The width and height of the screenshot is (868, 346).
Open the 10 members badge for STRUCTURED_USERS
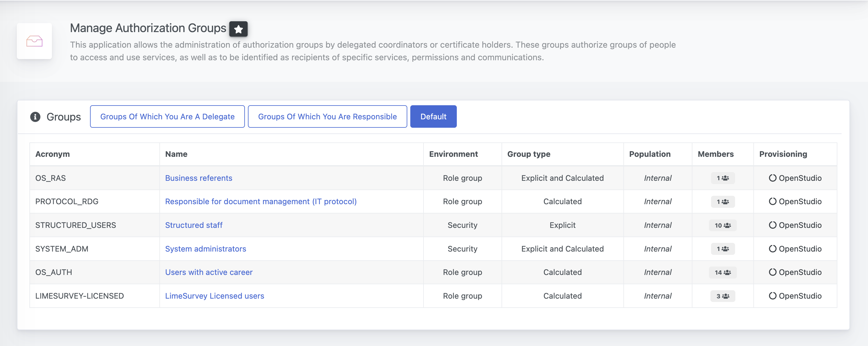(722, 225)
